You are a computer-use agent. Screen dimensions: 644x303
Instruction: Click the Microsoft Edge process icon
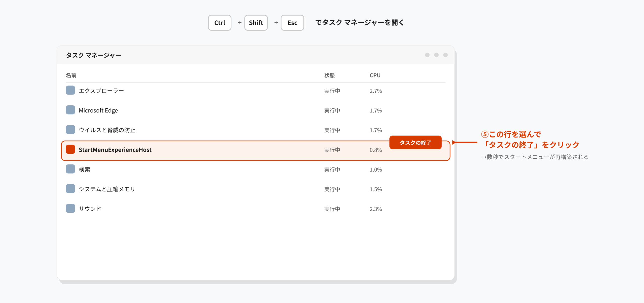click(70, 110)
